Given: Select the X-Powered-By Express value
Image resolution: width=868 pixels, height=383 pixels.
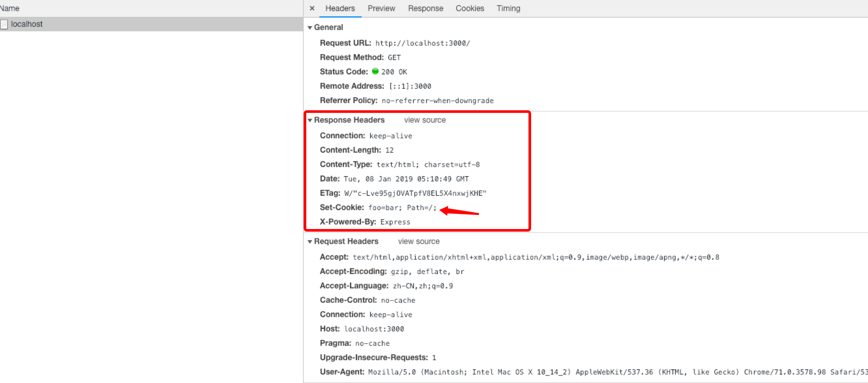Looking at the screenshot, I should pyautogui.click(x=395, y=222).
